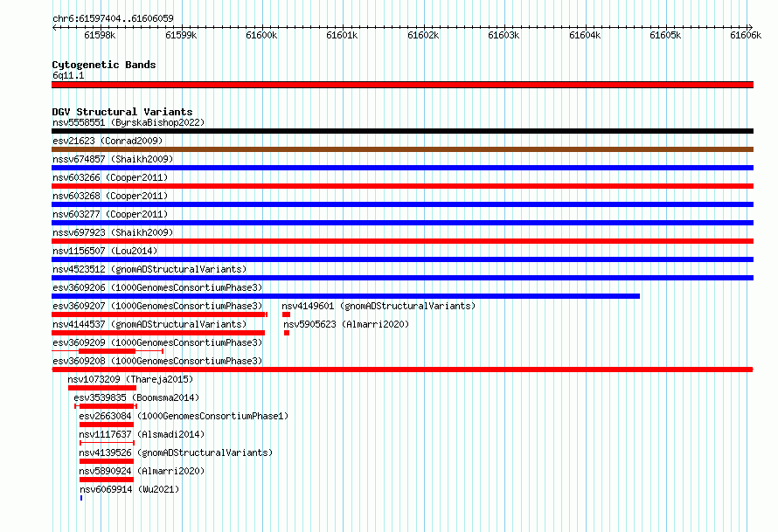The image size is (778, 532).
Task: Select the blue nsv1156507 variant bar
Action: (x=402, y=259)
